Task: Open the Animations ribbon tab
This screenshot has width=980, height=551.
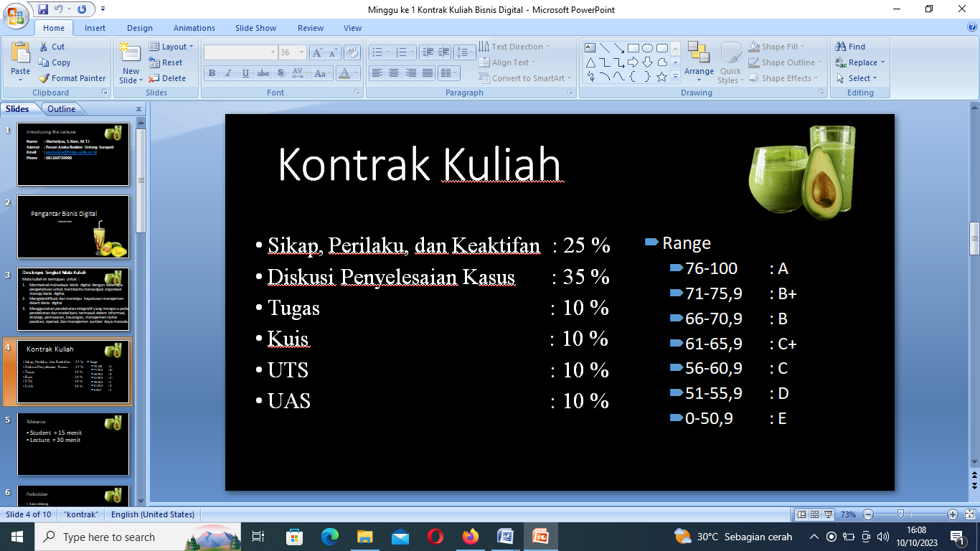Action: point(194,28)
